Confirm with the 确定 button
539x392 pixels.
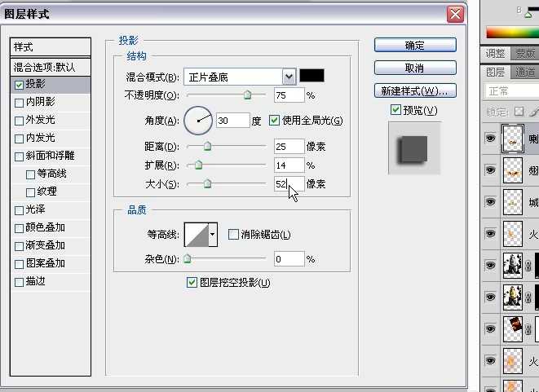click(415, 45)
